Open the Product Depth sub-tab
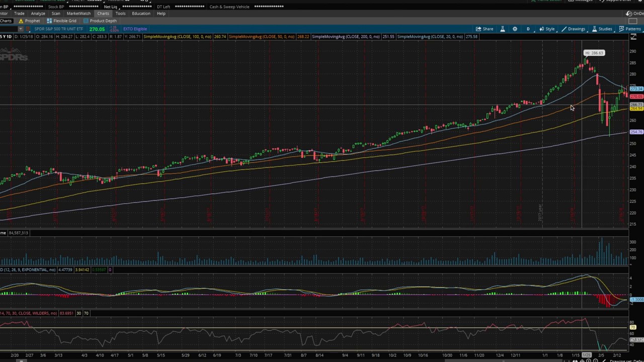Screen dimensions: 644x362 pyautogui.click(x=100, y=21)
